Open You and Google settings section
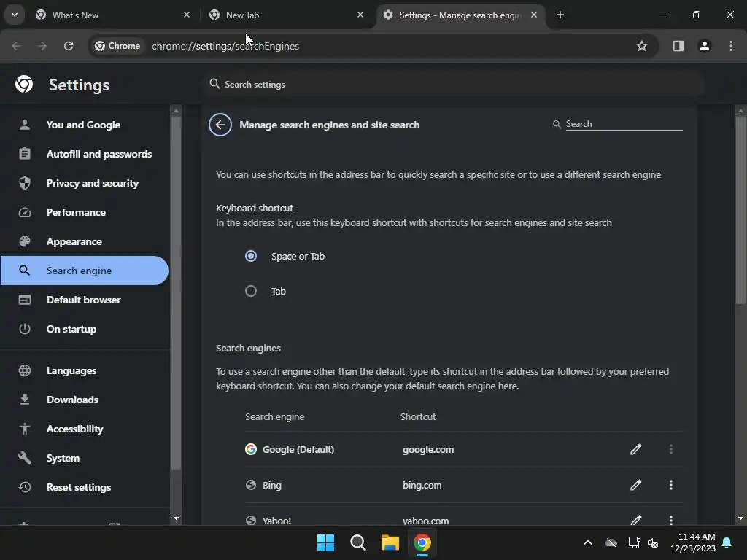This screenshot has width=747, height=560. click(85, 125)
